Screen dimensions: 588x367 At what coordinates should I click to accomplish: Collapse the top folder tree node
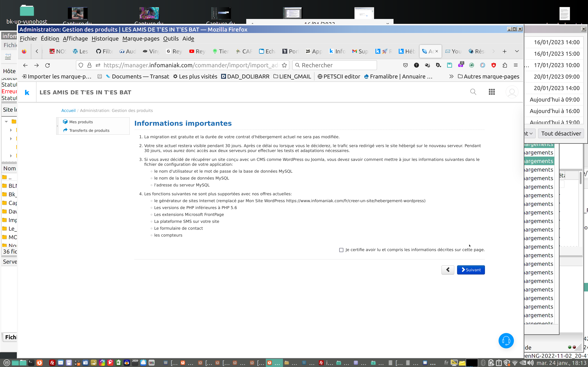click(x=6, y=121)
